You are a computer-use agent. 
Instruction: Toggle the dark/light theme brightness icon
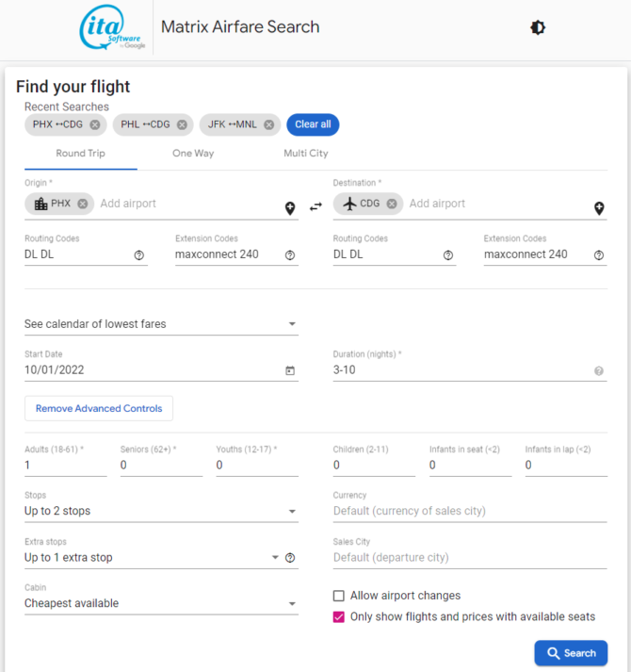pyautogui.click(x=538, y=28)
